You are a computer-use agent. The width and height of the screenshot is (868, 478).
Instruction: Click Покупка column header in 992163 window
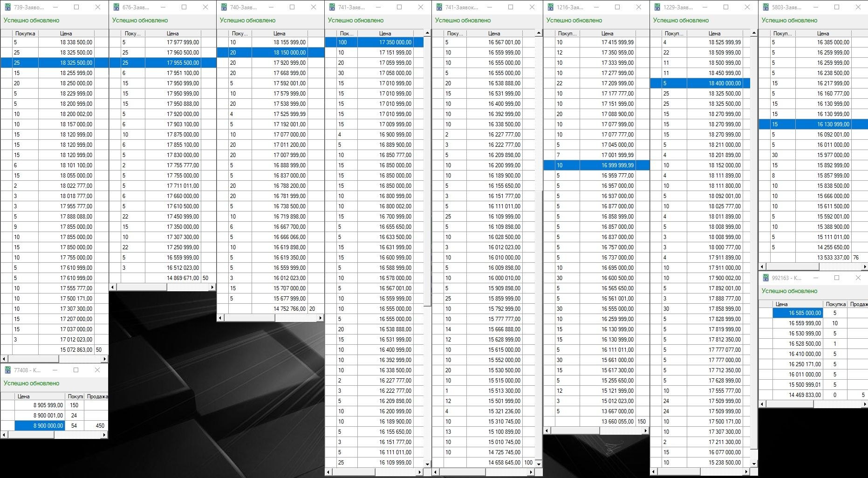[x=835, y=304]
